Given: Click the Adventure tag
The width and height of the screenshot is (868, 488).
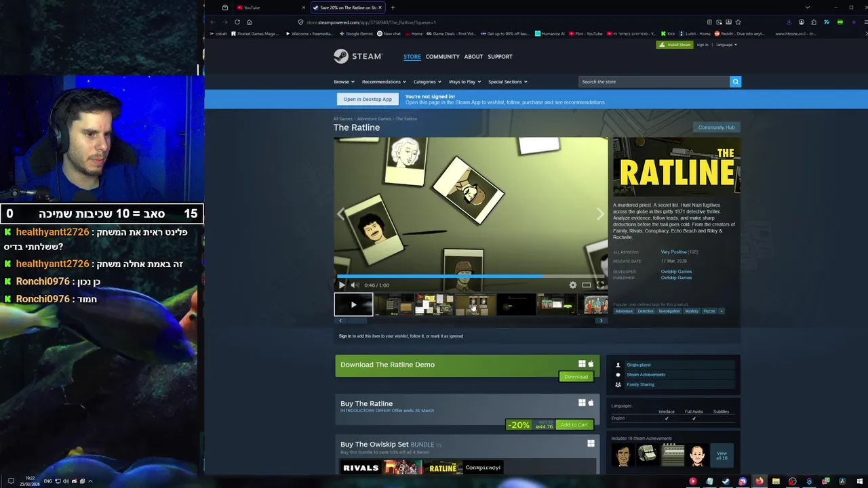Looking at the screenshot, I should tap(624, 311).
